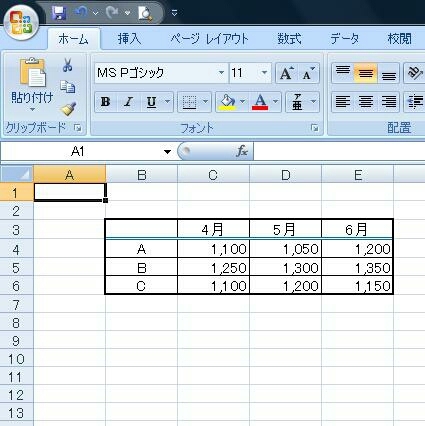Viewport: 425px width, 426px height.
Task: Redo the last action
Action: point(112,13)
